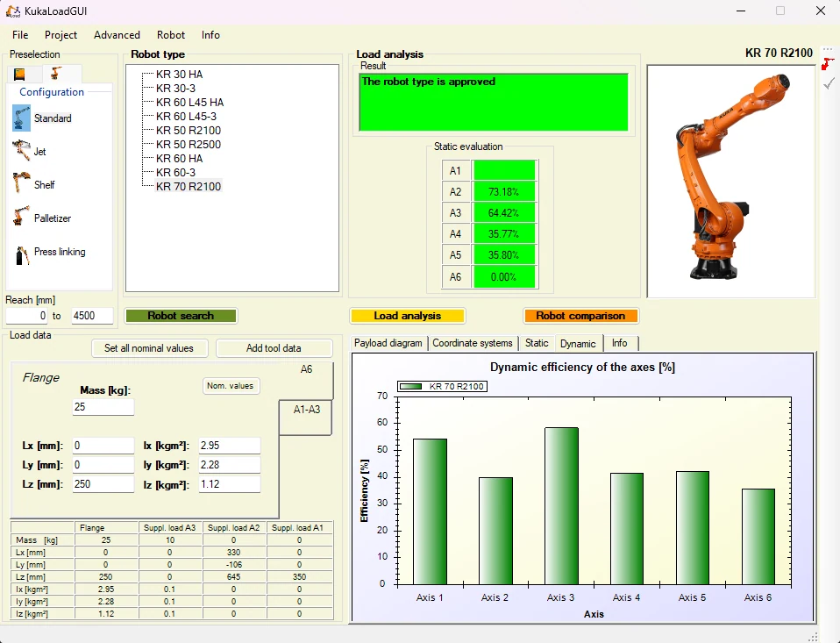Select KR 60 L45 HA robot type
The width and height of the screenshot is (840, 643).
pyautogui.click(x=189, y=102)
